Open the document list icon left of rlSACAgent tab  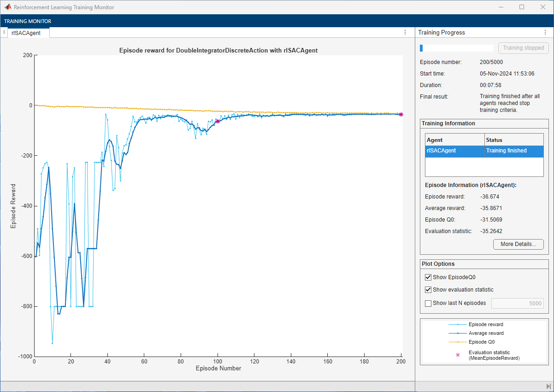pos(4,32)
